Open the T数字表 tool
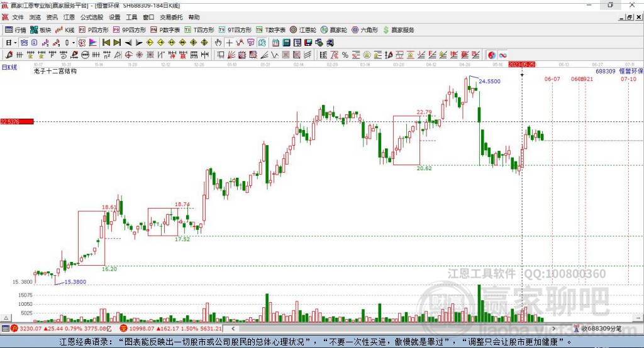The width and height of the screenshot is (644, 348). pyautogui.click(x=270, y=30)
